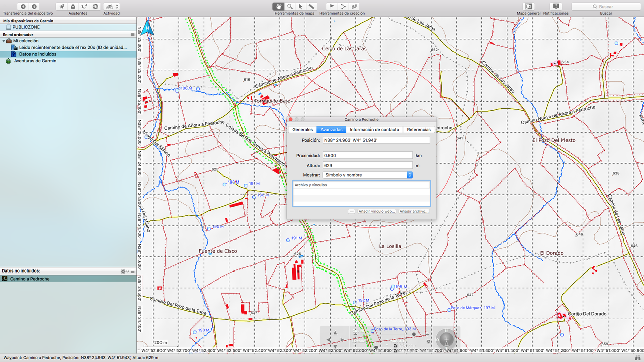Click the La Losilla map label
Screen dimensions: 644x362
[390, 246]
